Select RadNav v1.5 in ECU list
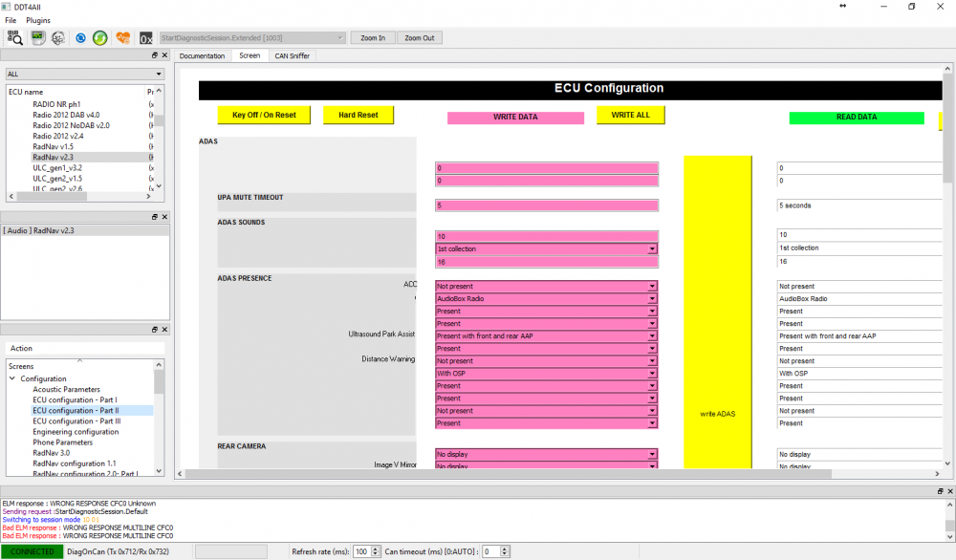Image resolution: width=956 pixels, height=560 pixels. tap(53, 146)
